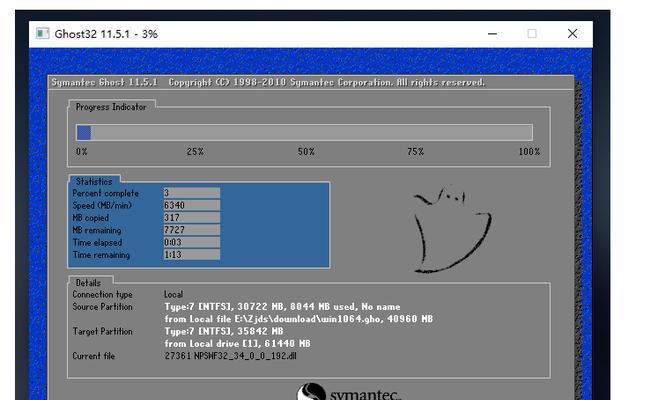Click the 'from Local drive [1], 61440 MB' line

237,344
